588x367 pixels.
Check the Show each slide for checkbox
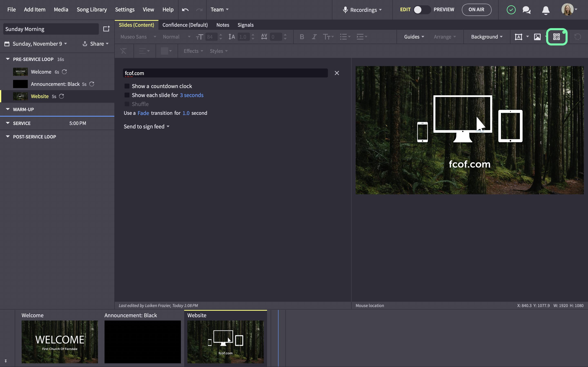pos(127,95)
